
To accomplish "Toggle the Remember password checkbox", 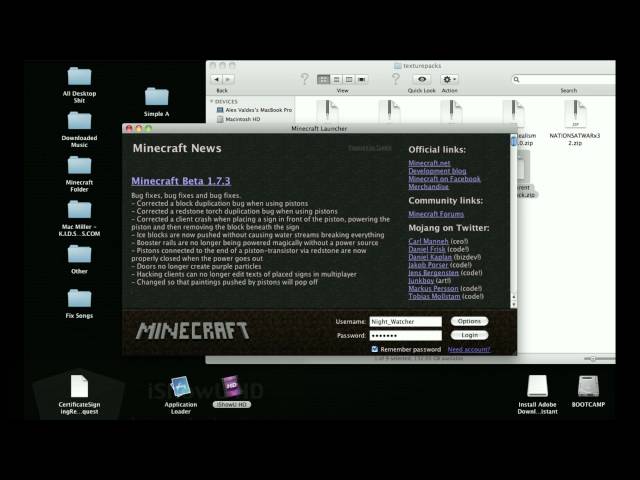I will (x=374, y=349).
